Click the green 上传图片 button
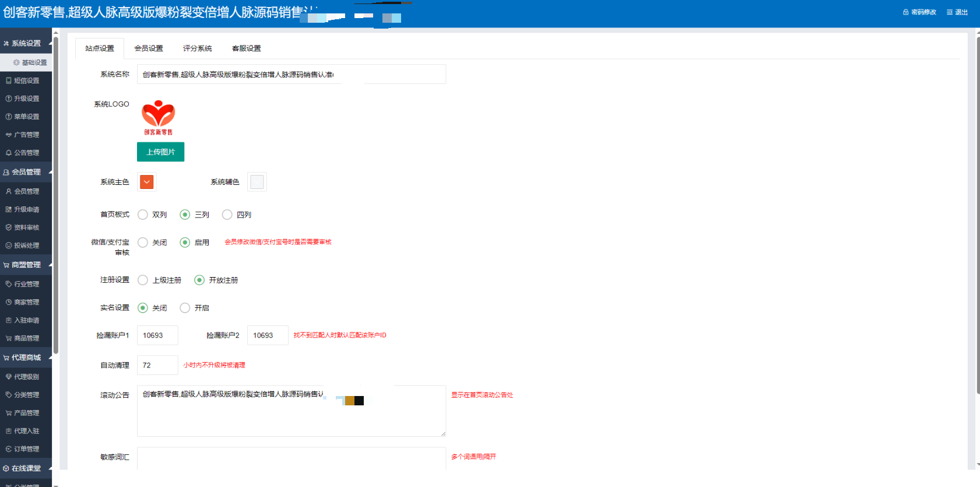The image size is (980, 487). pos(160,152)
